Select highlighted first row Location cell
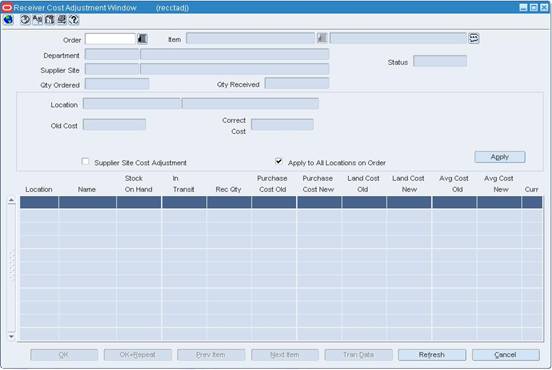The width and height of the screenshot is (552, 370). pos(39,202)
